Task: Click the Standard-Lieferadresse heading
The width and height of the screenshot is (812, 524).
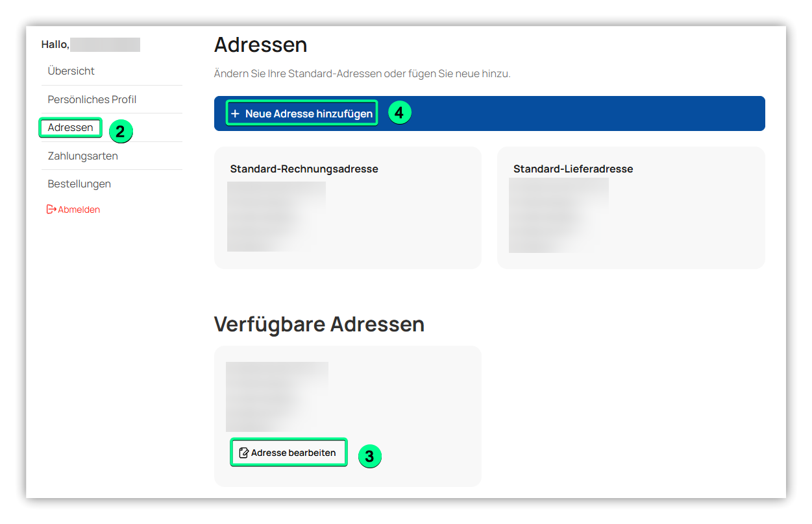Action: pyautogui.click(x=573, y=169)
